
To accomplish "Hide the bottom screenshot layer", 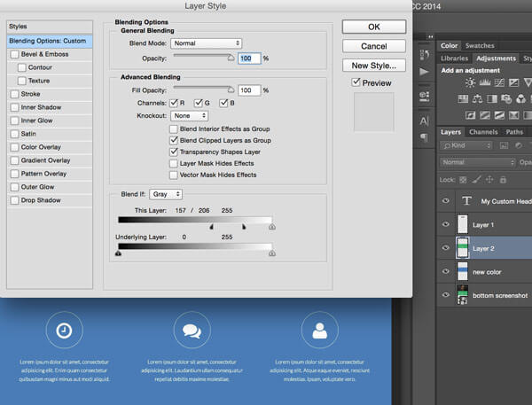I will [446, 295].
